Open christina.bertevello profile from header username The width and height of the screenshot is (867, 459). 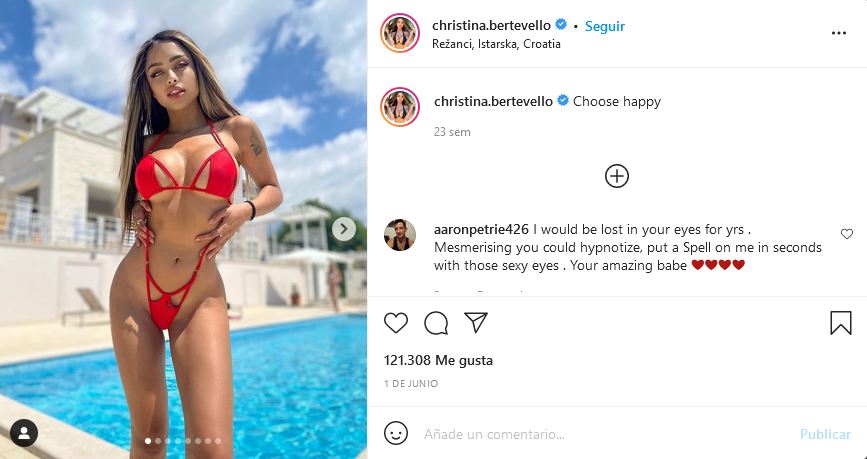[492, 25]
